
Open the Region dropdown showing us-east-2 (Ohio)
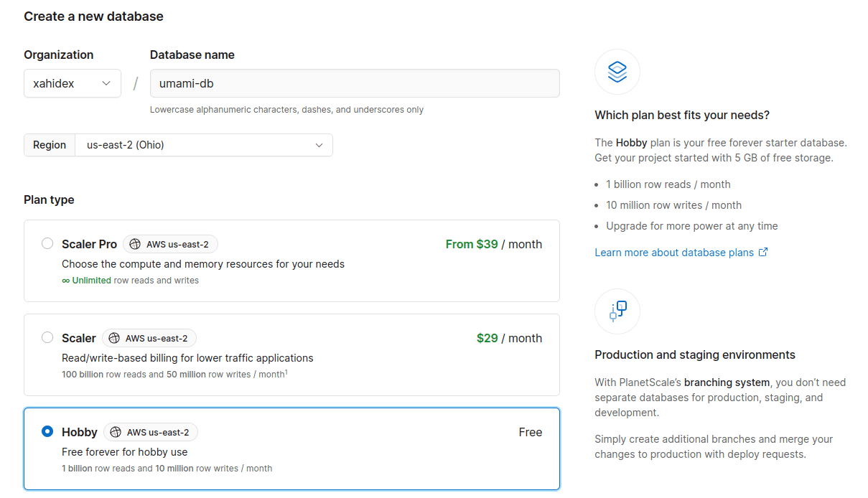tap(204, 145)
